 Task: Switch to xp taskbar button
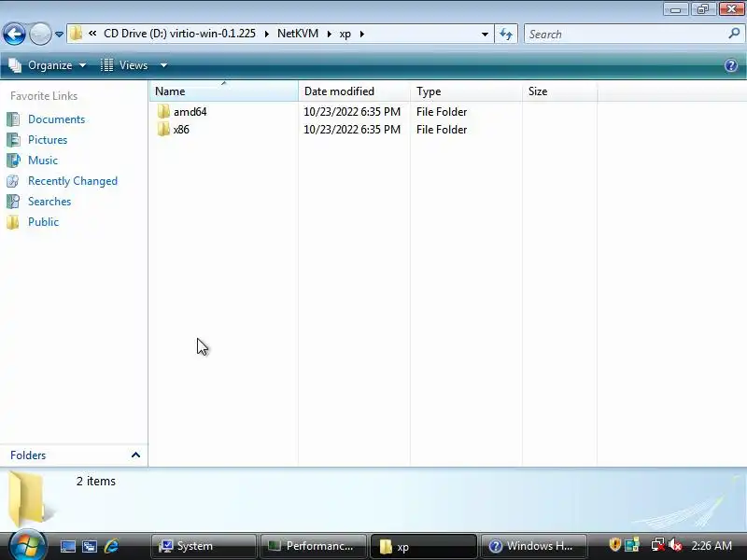[423, 546]
